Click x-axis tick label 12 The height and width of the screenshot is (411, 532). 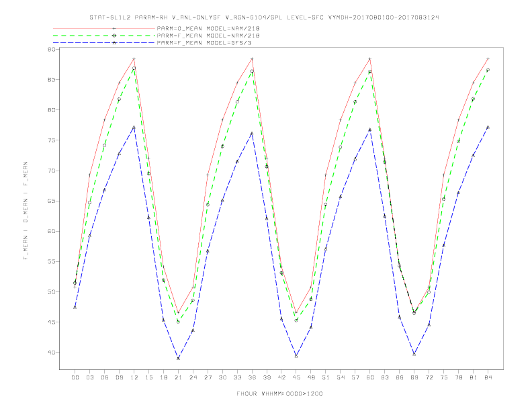[134, 377]
